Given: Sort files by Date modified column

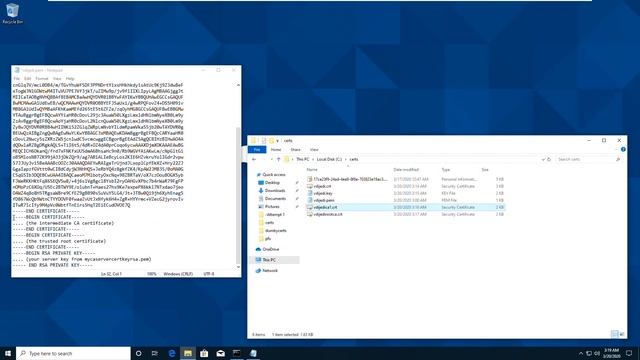Looking at the screenshot, I should point(406,169).
